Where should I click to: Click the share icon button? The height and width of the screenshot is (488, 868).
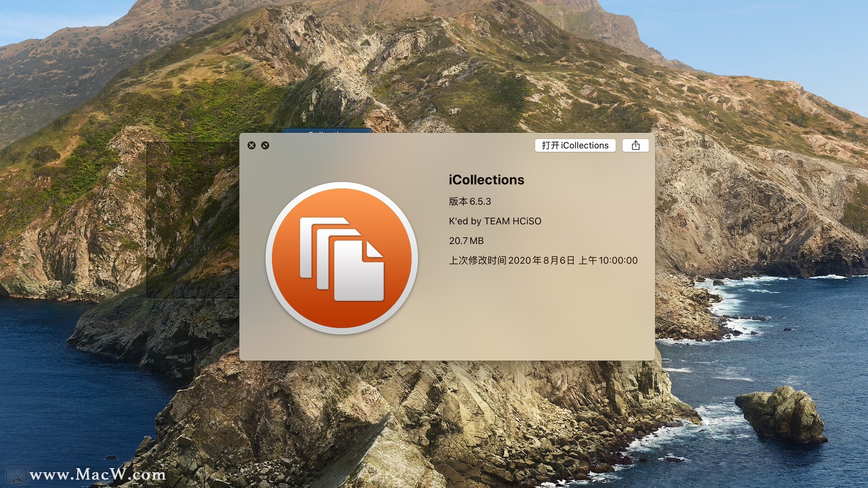(636, 145)
